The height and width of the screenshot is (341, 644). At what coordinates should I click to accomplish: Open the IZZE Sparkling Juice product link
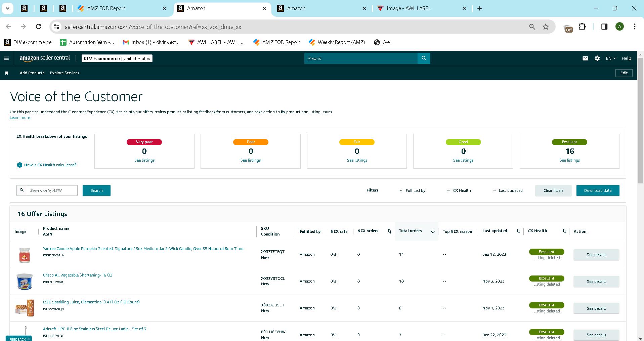(91, 302)
